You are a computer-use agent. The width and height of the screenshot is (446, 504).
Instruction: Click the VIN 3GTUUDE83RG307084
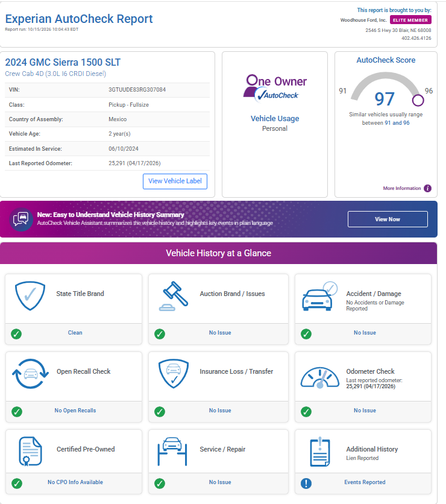[x=137, y=90]
